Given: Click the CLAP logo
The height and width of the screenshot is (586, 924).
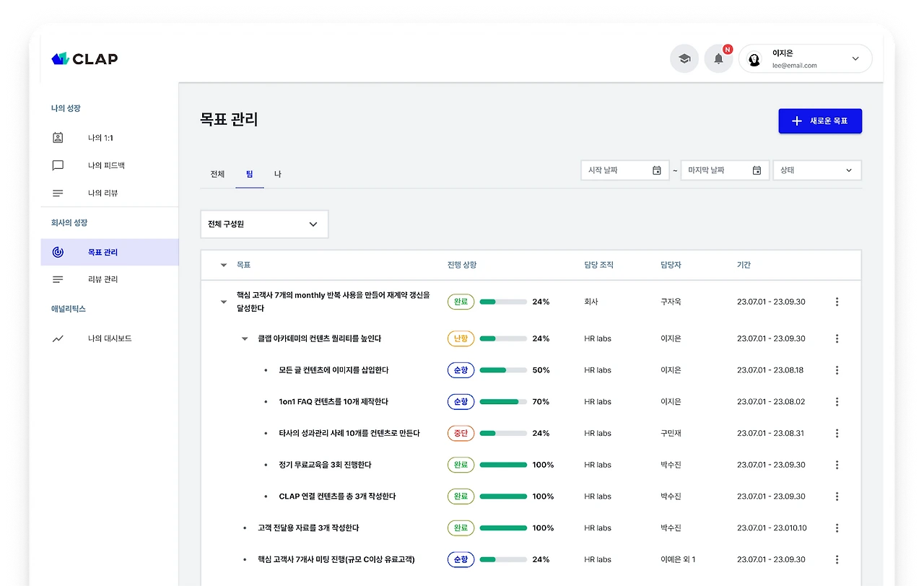Looking at the screenshot, I should click(84, 58).
